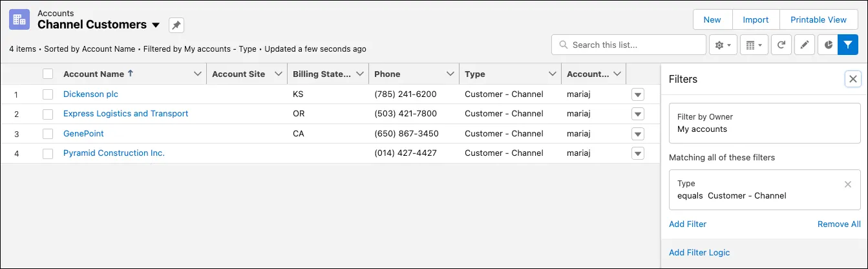Click the Add Filter link
The image size is (868, 269).
tap(688, 224)
